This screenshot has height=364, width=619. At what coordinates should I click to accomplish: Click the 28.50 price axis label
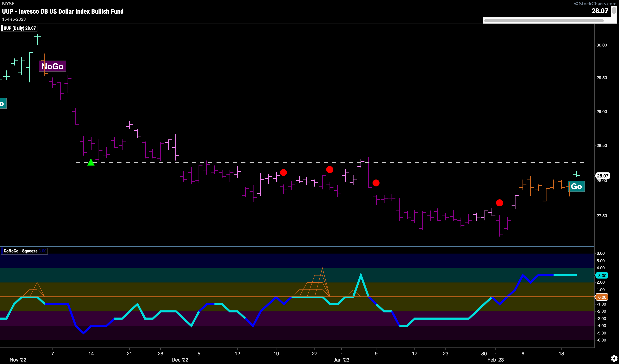point(602,145)
